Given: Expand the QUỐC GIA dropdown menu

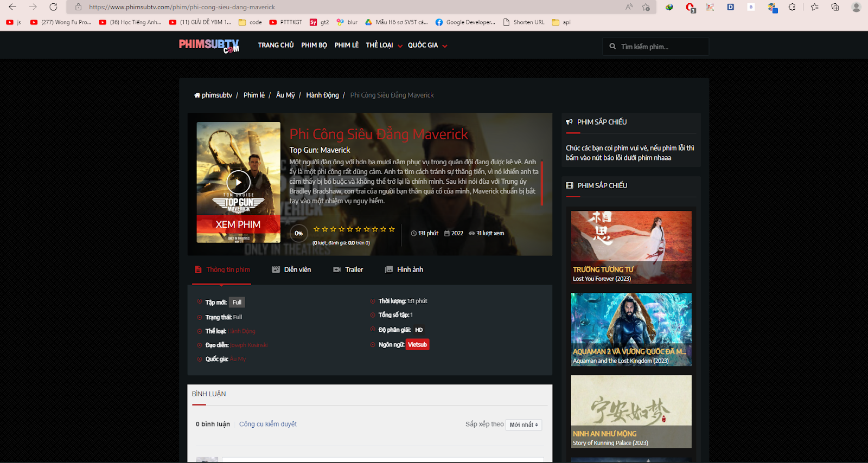Looking at the screenshot, I should point(427,46).
